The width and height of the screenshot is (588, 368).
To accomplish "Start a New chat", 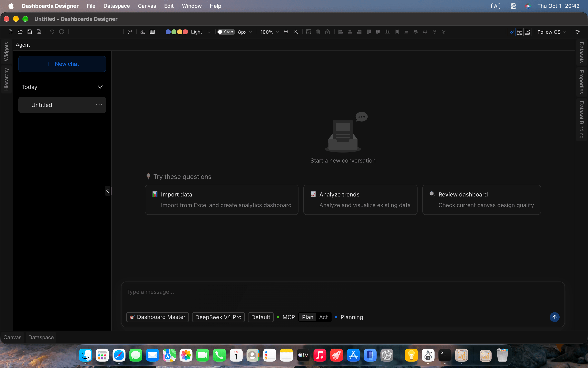I will coord(62,64).
